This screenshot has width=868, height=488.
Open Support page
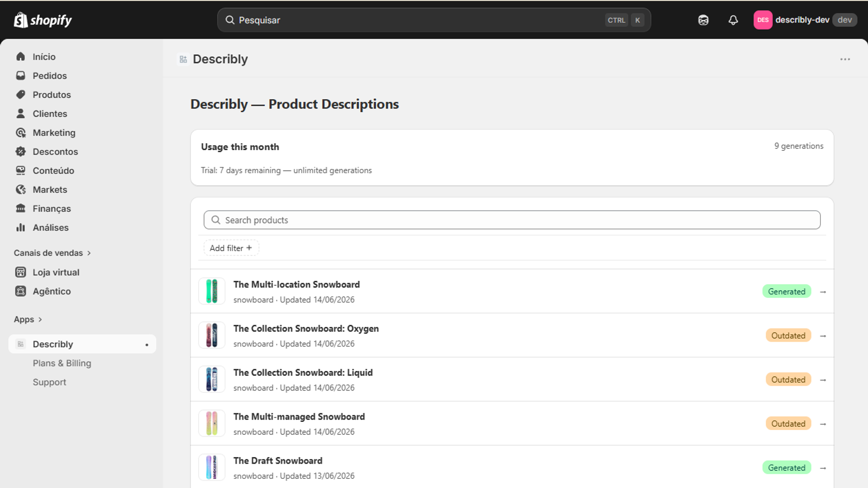[x=49, y=382]
